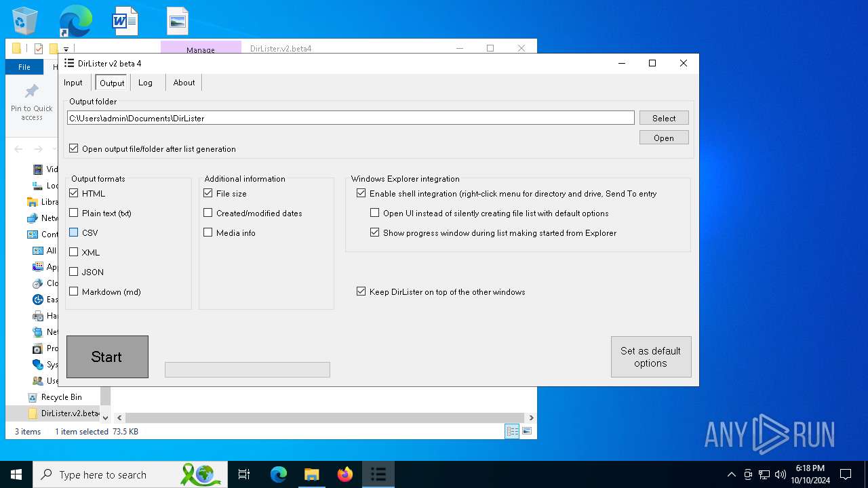Enable JSON output format
Screen dimensions: 868x488
pyautogui.click(x=74, y=272)
